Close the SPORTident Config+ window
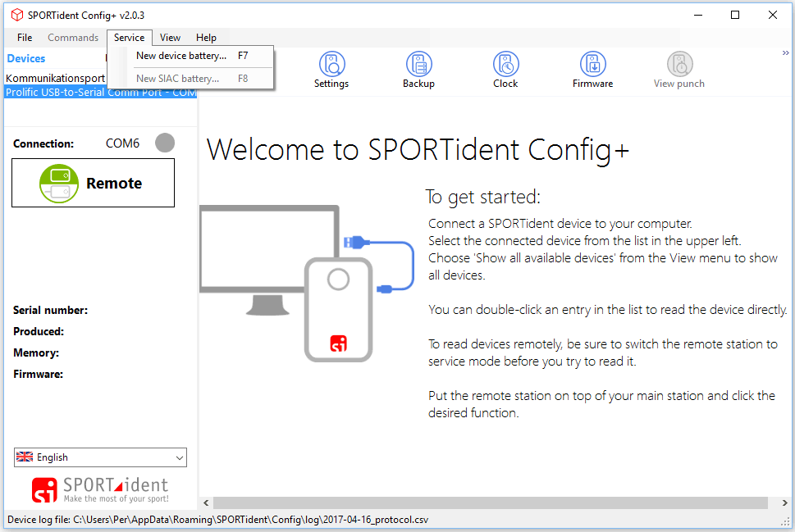795x532 pixels. (x=773, y=16)
